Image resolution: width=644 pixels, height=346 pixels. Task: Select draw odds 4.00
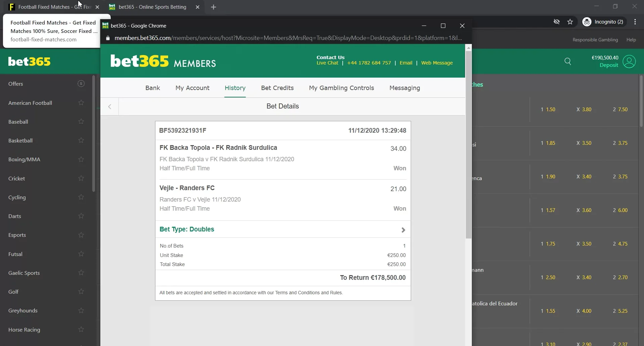584,311
